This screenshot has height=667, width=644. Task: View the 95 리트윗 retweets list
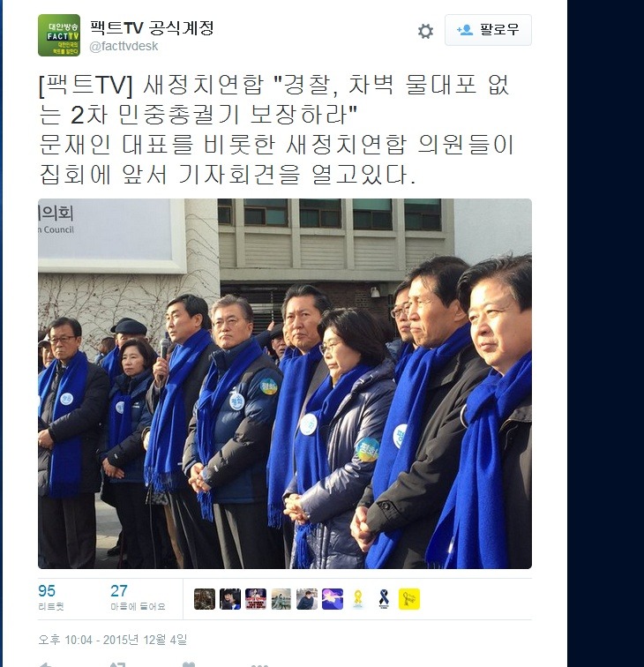50,596
